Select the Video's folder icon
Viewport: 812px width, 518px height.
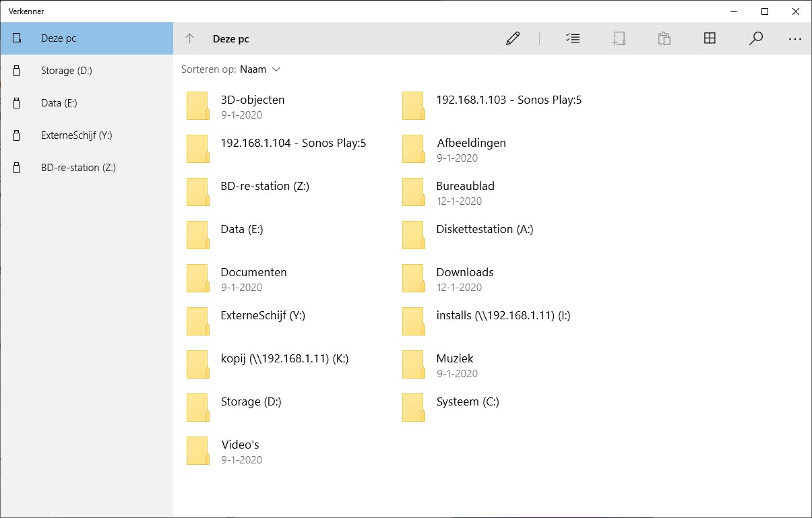click(x=197, y=451)
